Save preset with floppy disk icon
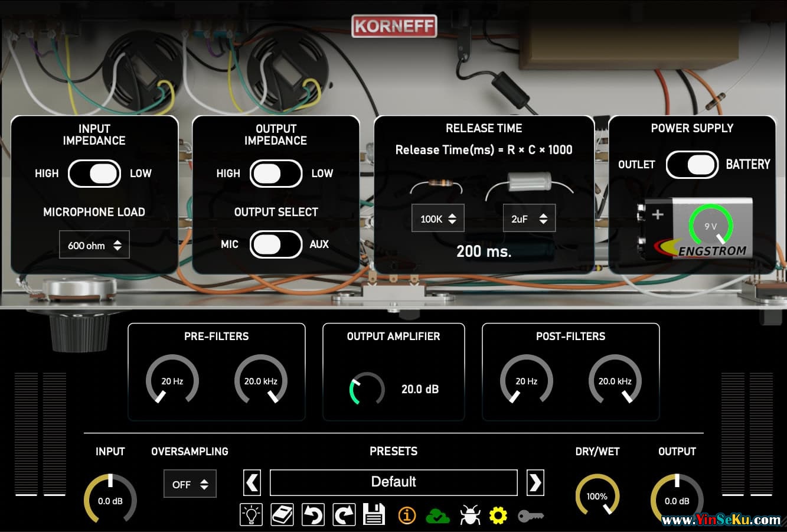Viewport: 787px width, 532px height. pos(374,515)
